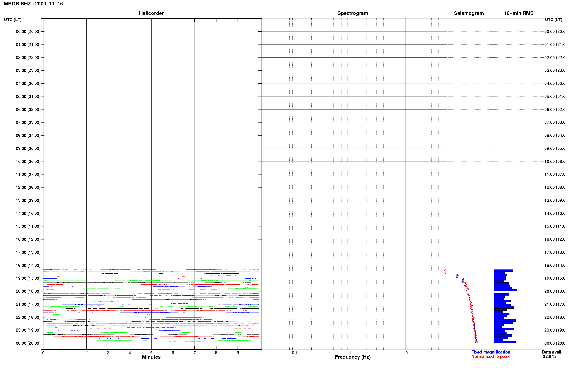Click left time label 05:00 (01:00)
This screenshot has width=588, height=368.
point(28,96)
